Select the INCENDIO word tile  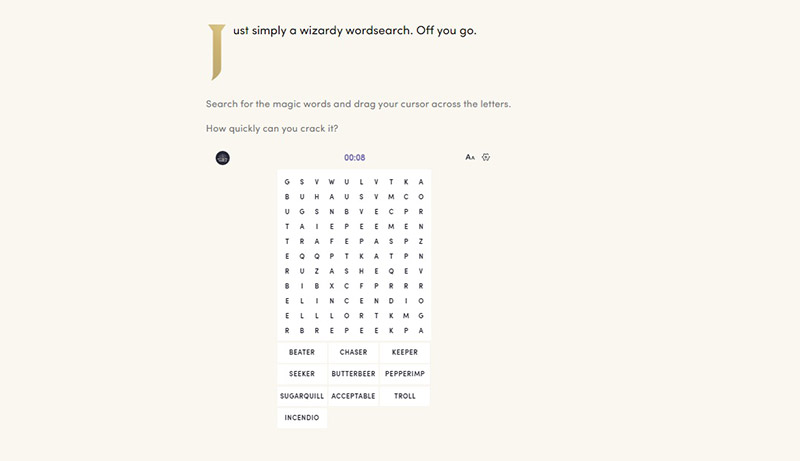click(302, 418)
